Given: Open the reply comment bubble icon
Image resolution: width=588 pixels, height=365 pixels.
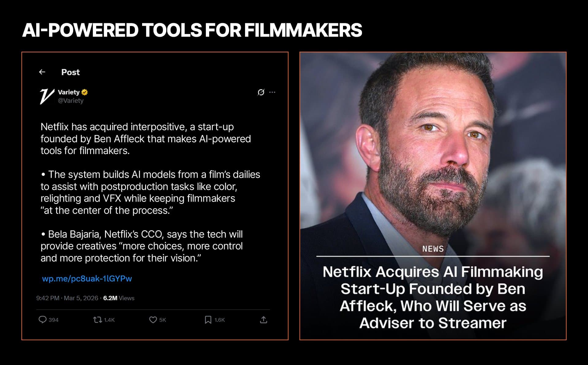Looking at the screenshot, I should 42,320.
